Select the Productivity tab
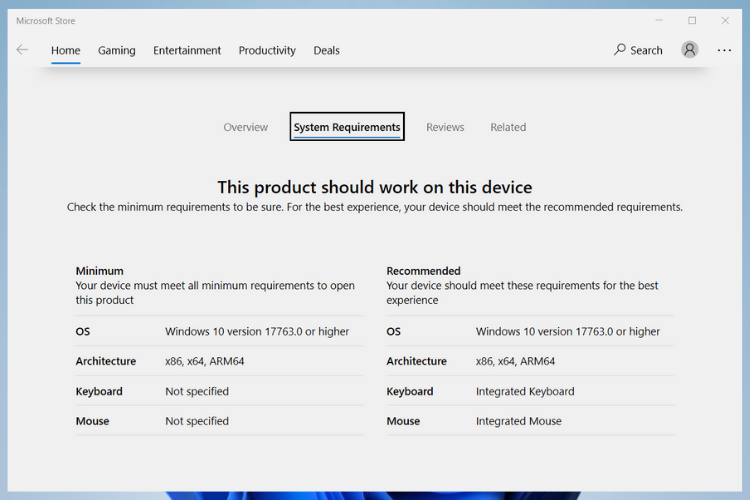 coord(267,51)
